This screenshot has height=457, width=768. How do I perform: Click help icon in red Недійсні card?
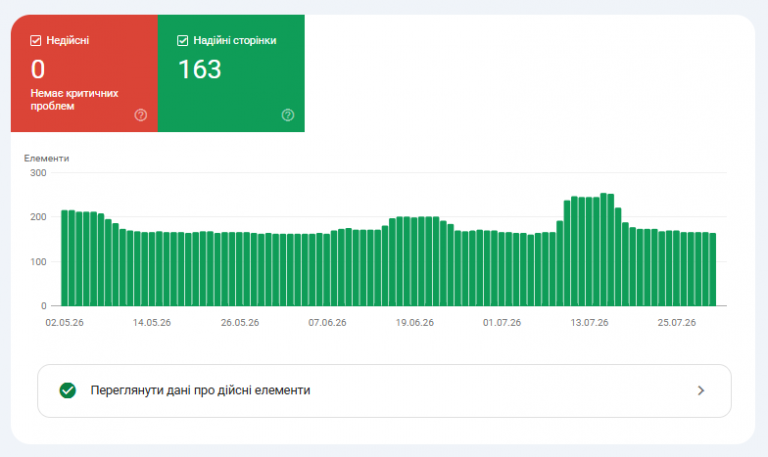pos(141,115)
